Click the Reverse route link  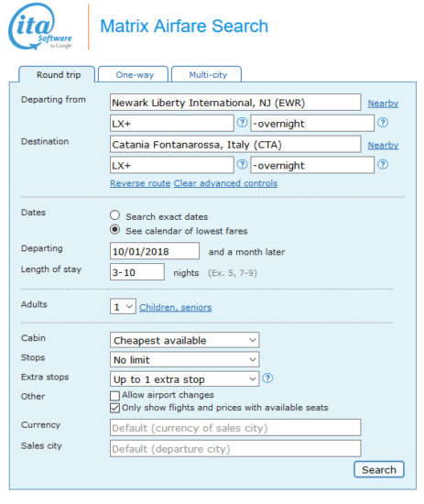point(140,183)
